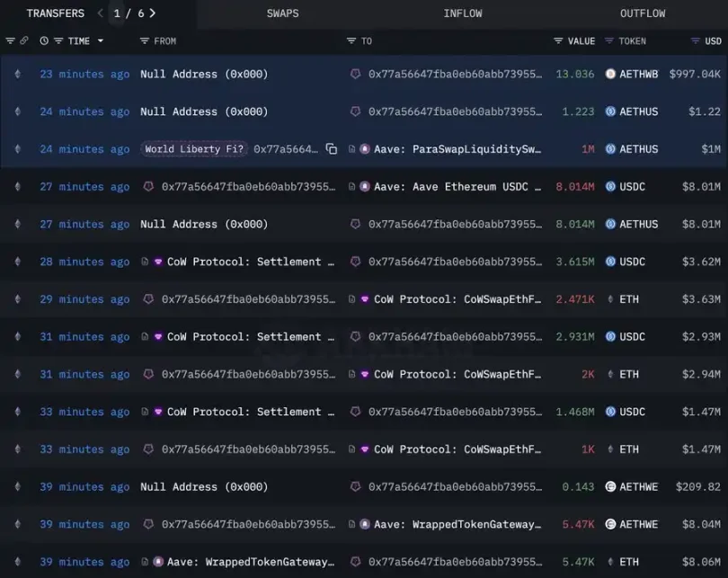The height and width of the screenshot is (578, 728).
Task: Click the AETHWB token icon
Action: 610,74
